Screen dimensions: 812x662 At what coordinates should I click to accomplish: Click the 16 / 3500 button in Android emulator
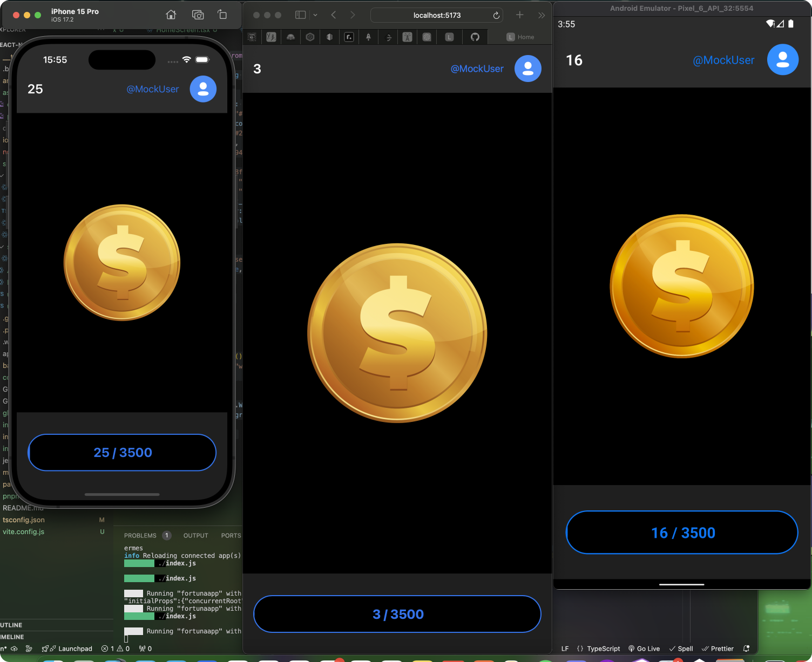[x=682, y=533]
